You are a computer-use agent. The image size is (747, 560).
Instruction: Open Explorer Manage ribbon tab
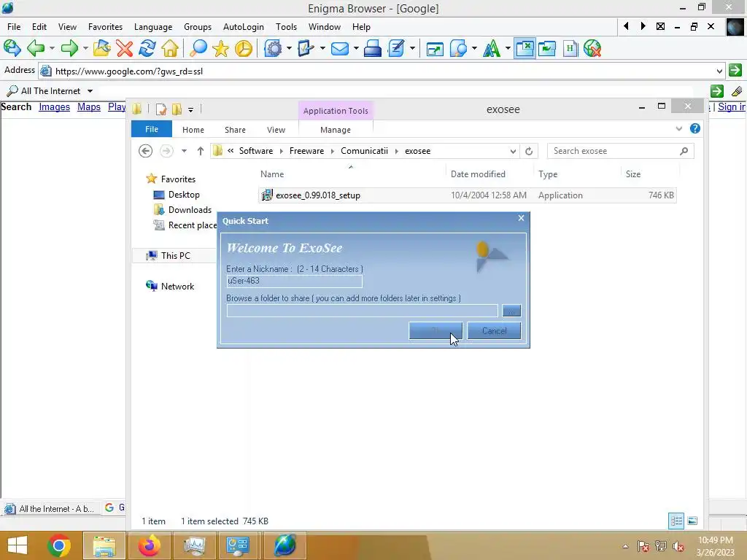click(x=336, y=130)
